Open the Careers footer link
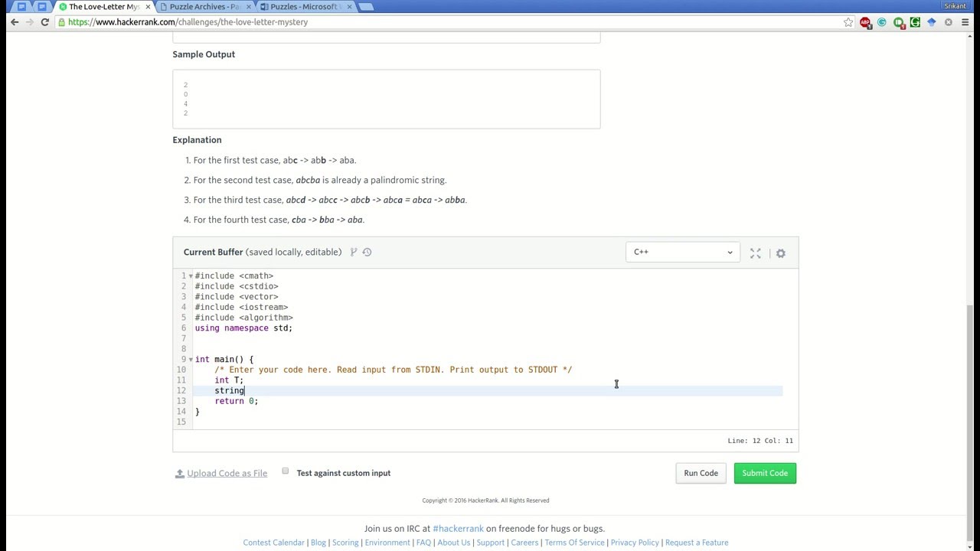The image size is (980, 551). 525,543
